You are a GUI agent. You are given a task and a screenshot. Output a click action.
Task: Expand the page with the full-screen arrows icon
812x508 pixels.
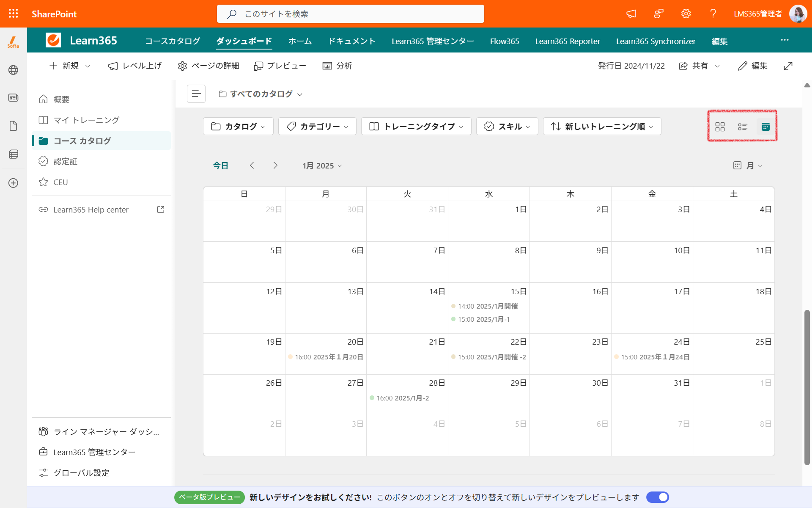[788, 66]
